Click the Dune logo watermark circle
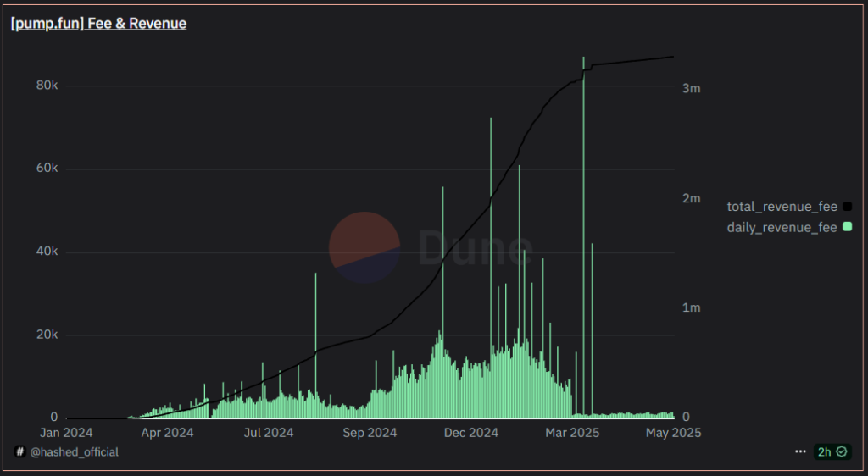868x476 pixels. coord(364,247)
